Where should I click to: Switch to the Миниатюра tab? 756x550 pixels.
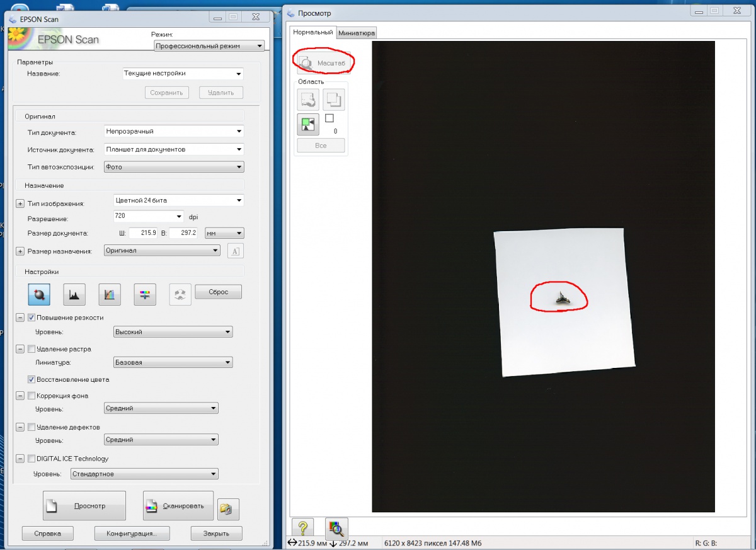[357, 33]
